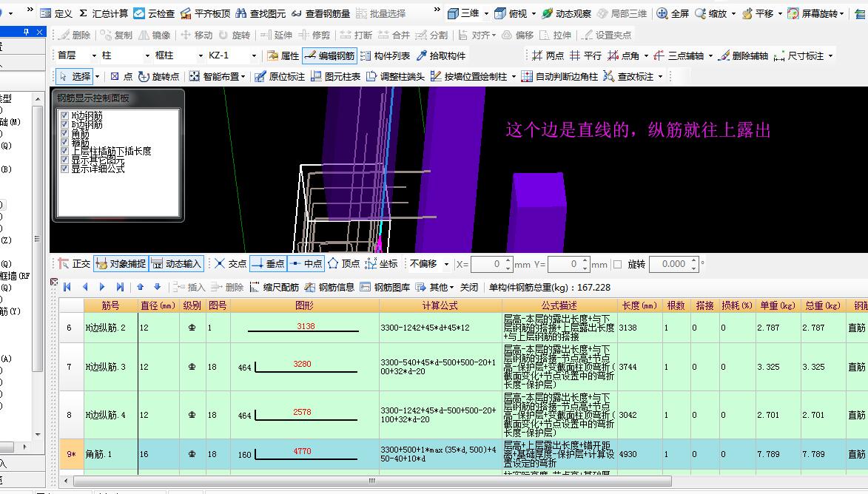Click the X offset input field
868x494 pixels.
click(x=491, y=265)
